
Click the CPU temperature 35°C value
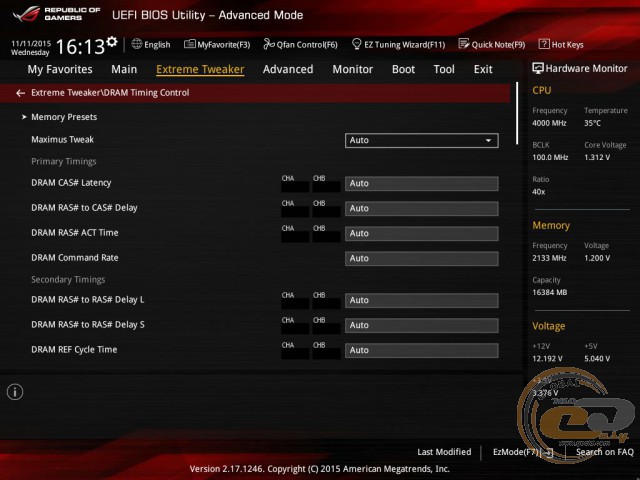point(592,123)
